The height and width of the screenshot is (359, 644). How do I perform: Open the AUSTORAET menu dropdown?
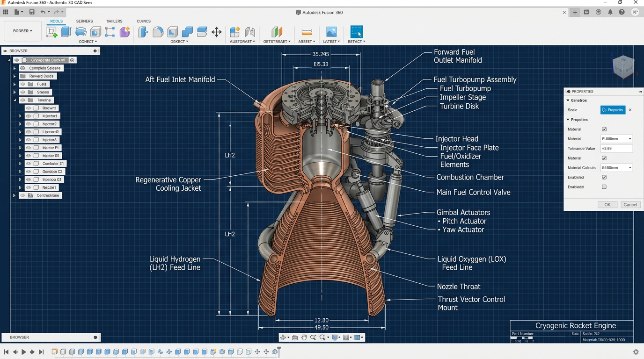point(242,42)
